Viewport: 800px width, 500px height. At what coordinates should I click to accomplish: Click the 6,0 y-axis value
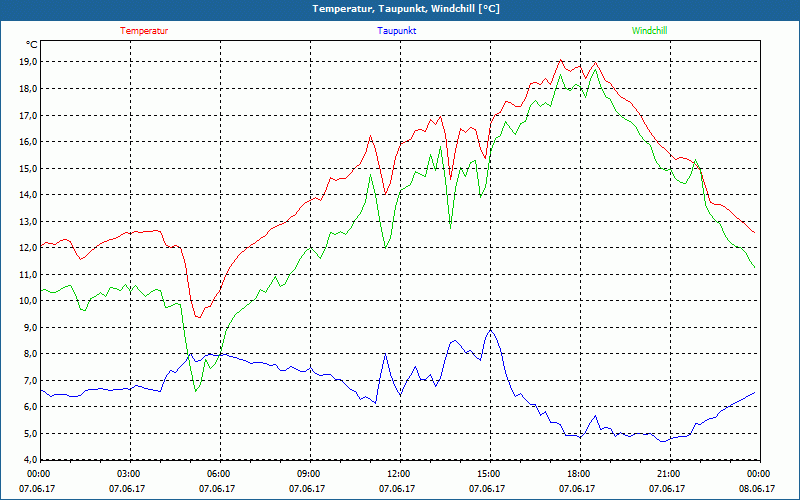tap(31, 407)
